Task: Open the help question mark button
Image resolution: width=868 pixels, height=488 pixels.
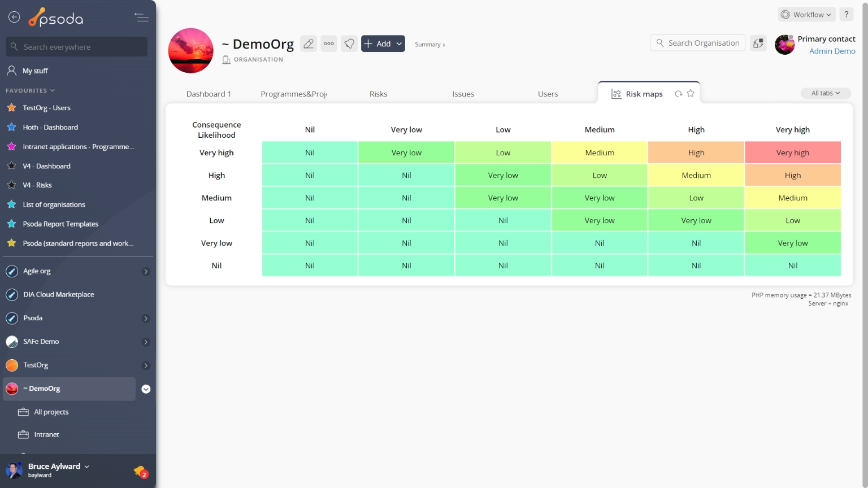Action: [846, 15]
